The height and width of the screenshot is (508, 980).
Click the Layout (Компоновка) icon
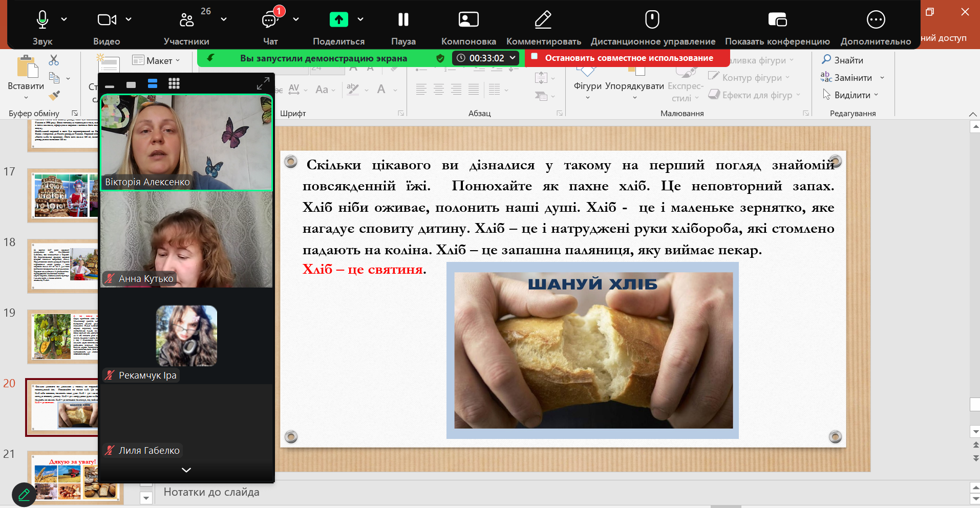click(x=468, y=20)
